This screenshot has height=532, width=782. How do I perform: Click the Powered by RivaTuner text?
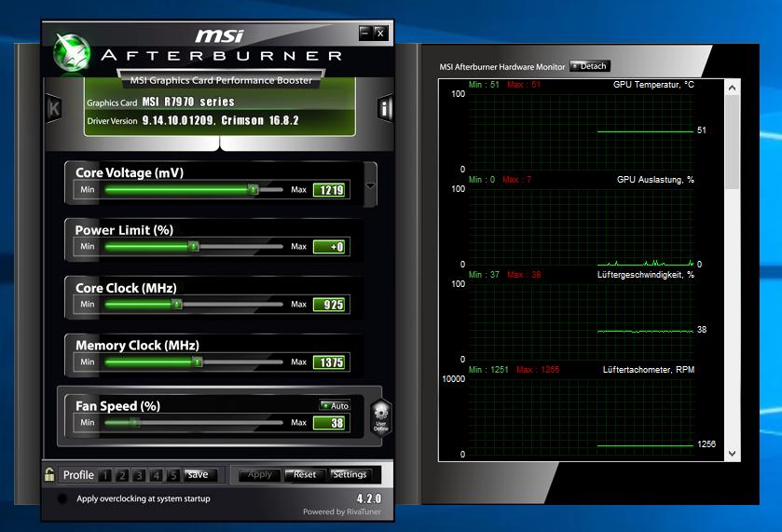tap(342, 512)
